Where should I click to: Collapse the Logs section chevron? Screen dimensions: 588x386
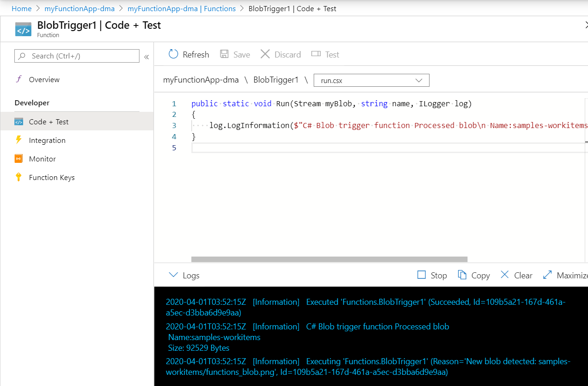click(173, 275)
